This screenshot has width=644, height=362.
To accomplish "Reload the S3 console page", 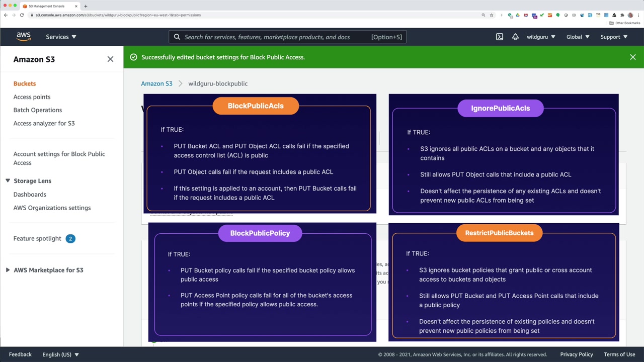I will coord(22,15).
